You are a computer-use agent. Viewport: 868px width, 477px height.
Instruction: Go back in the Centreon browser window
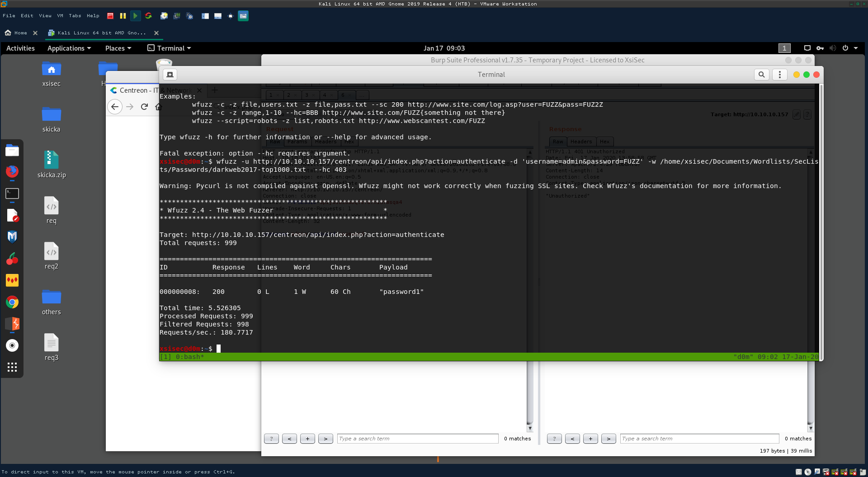point(115,107)
